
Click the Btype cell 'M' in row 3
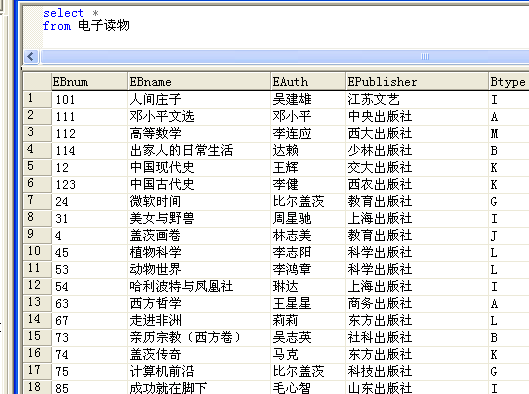tap(509, 134)
